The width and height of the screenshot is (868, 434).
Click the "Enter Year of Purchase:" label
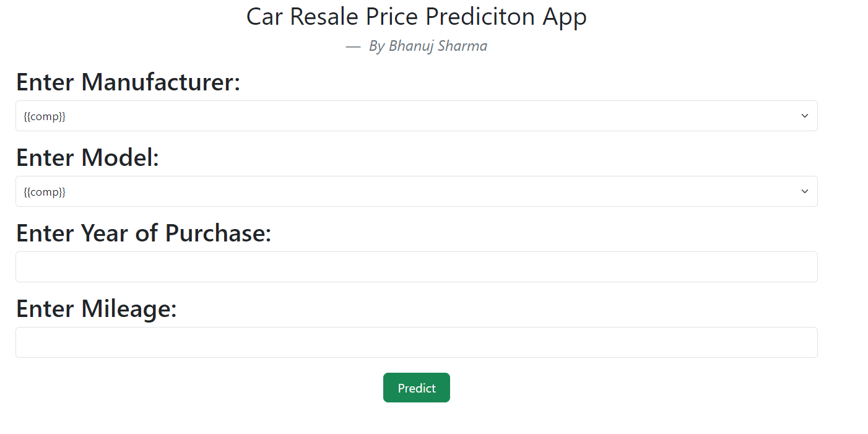144,233
